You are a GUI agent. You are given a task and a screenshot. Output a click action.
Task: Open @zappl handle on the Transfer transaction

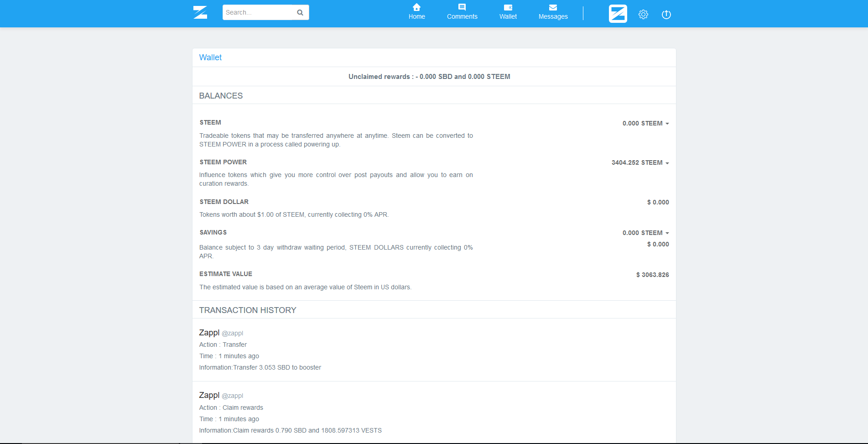click(x=233, y=334)
